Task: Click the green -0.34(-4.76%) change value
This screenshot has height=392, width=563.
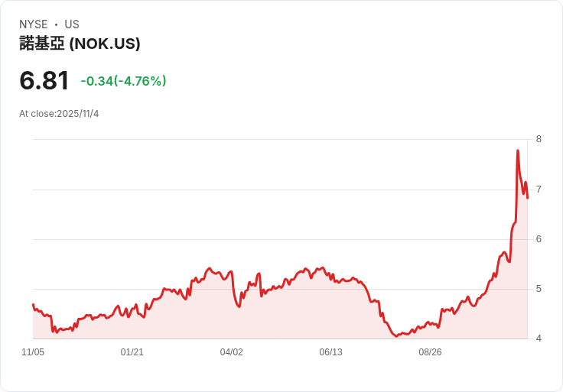Action: point(123,81)
